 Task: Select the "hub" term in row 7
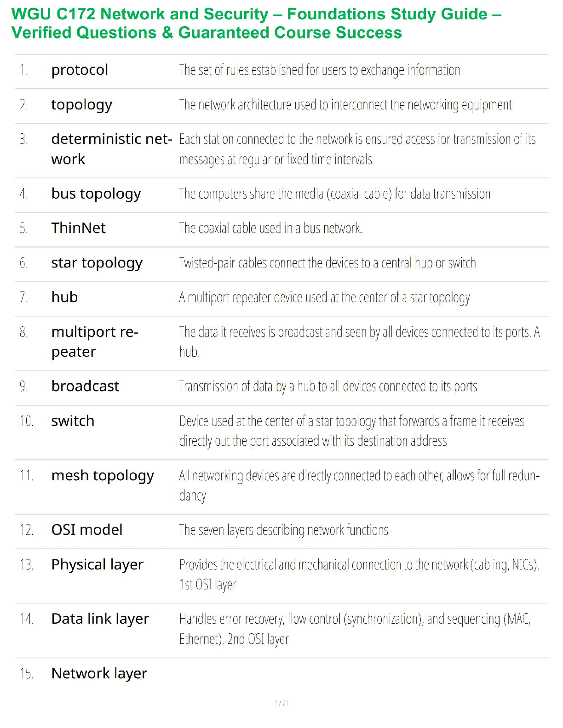64,297
